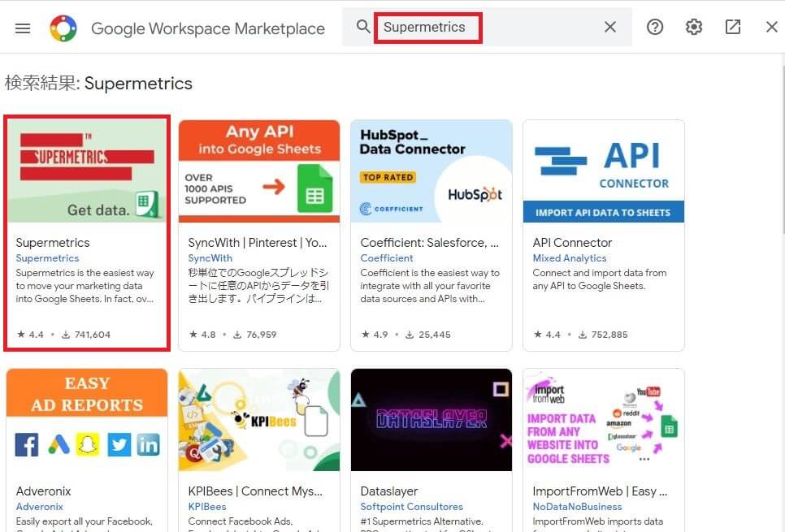
Task: Click Coefficient: Salesforce app title
Action: (x=430, y=243)
